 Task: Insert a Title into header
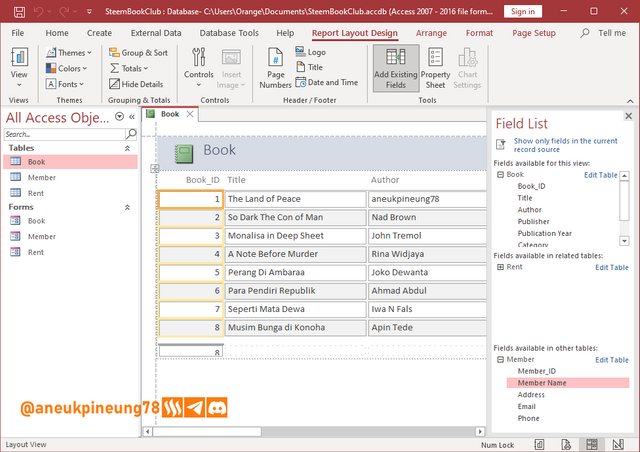tap(309, 67)
